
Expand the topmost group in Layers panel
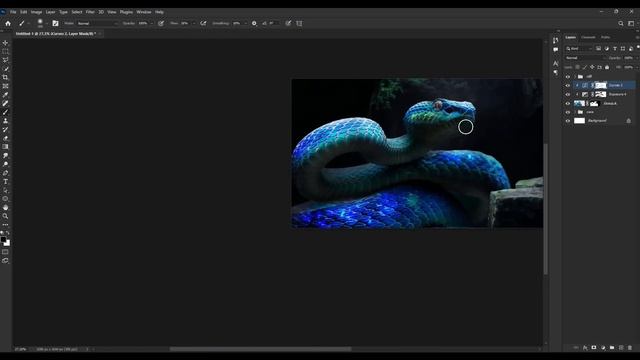point(575,77)
